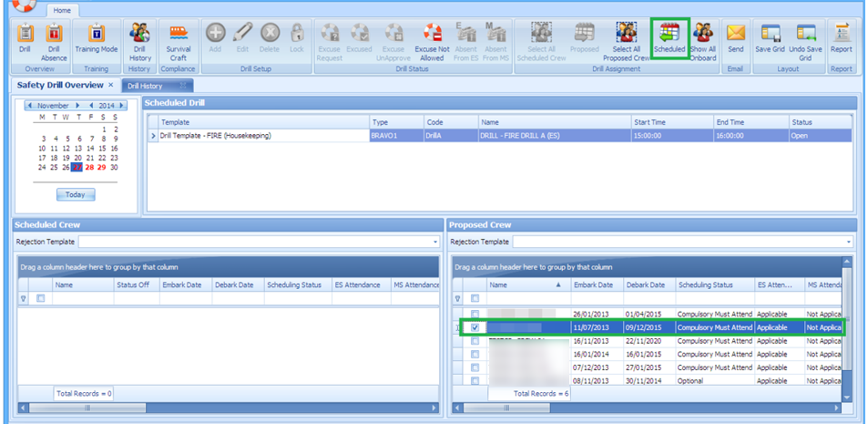
Task: Click the Send email icon
Action: (x=736, y=38)
